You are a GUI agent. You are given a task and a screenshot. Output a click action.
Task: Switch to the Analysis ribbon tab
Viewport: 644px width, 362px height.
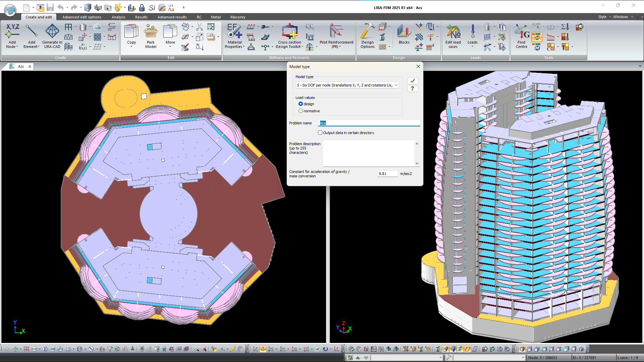[x=118, y=17]
